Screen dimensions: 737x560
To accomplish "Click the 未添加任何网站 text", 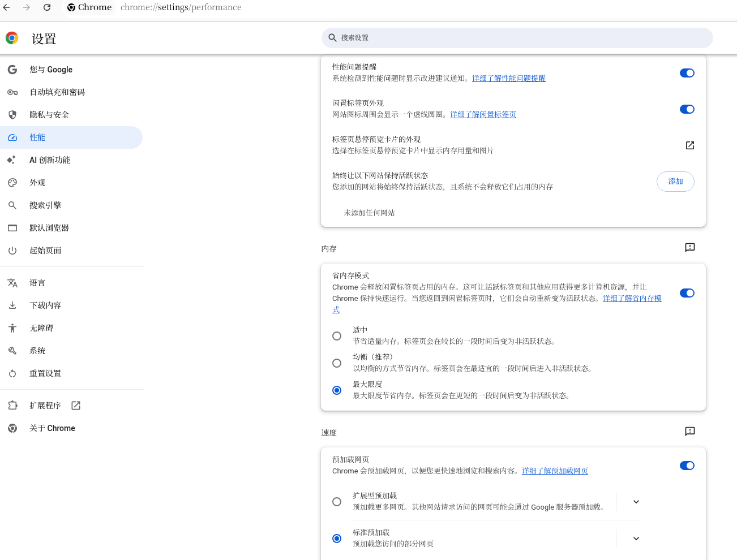I will click(370, 213).
